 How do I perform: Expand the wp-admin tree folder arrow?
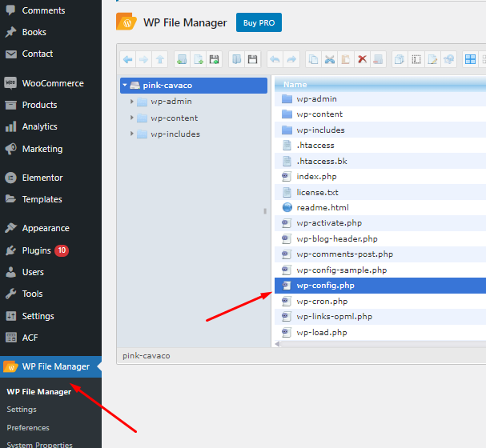(132, 102)
